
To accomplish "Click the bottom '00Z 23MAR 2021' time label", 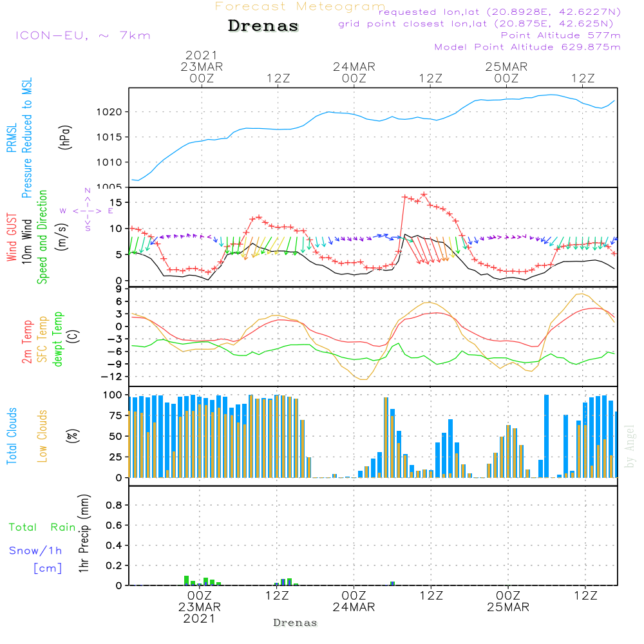I will coord(200,607).
